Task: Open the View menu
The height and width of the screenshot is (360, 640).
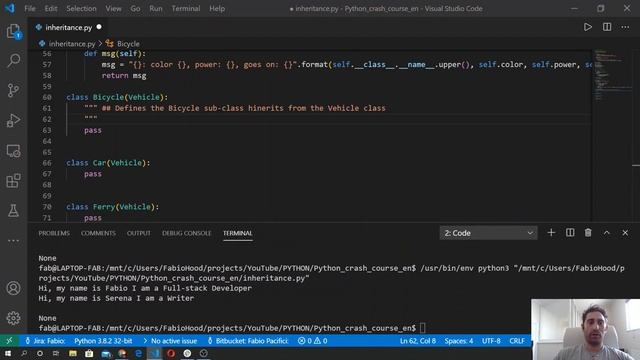Action: (x=113, y=8)
